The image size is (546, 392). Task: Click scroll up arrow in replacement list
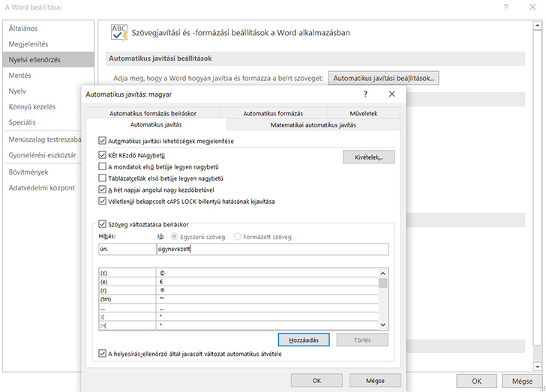click(x=383, y=274)
